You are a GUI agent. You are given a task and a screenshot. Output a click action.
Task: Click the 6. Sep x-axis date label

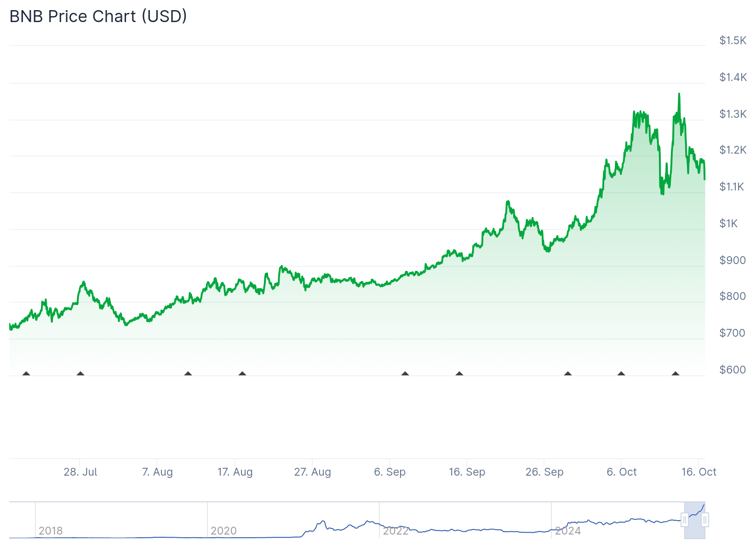(x=390, y=472)
